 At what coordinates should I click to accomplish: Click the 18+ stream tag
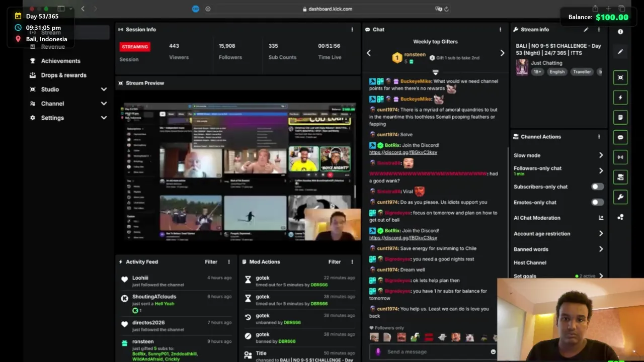point(537,72)
